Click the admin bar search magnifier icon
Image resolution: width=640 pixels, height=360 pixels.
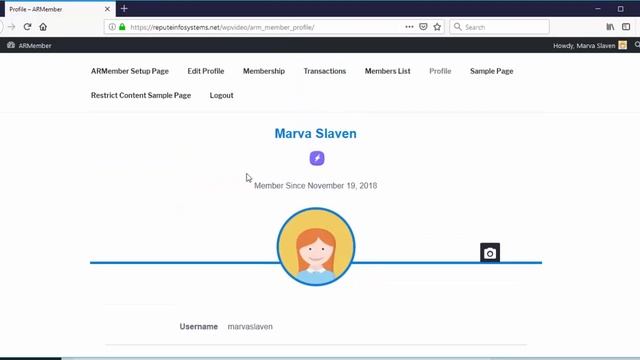(637, 45)
